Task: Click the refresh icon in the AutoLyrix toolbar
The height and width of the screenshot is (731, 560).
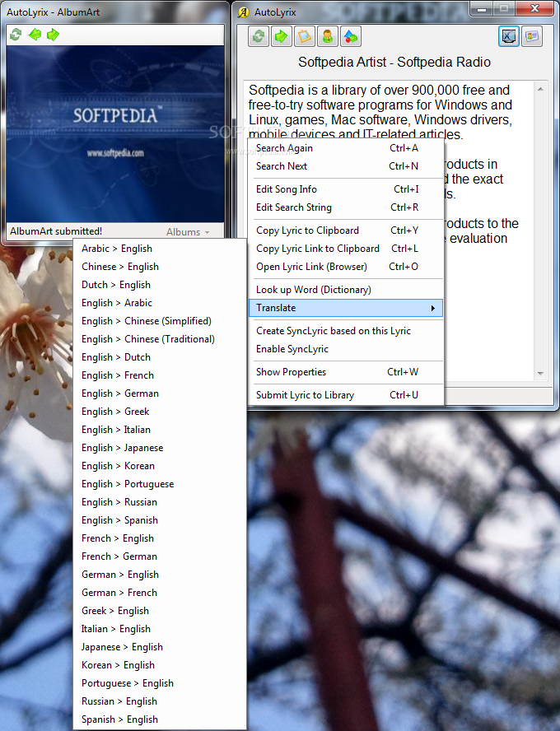Action: (259, 36)
